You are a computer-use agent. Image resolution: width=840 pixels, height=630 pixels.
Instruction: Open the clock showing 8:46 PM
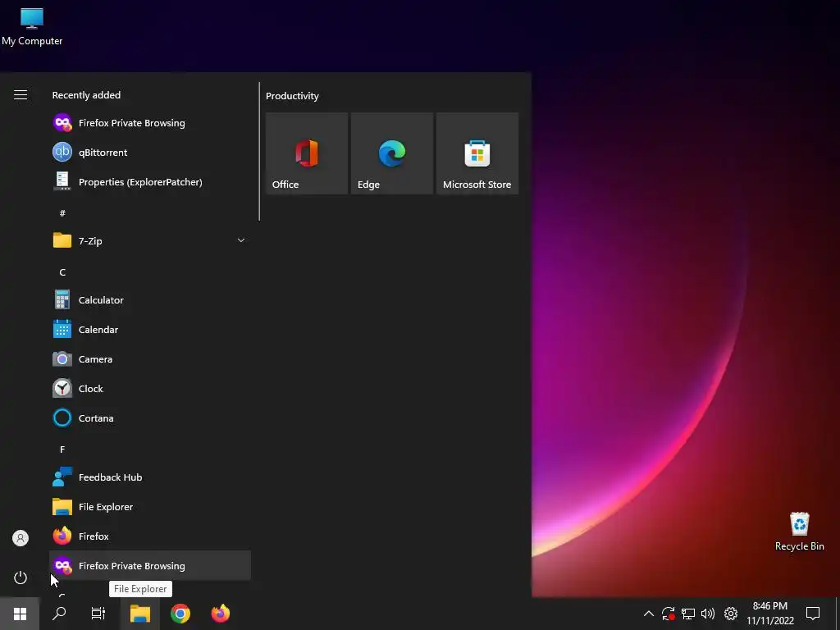click(x=769, y=614)
